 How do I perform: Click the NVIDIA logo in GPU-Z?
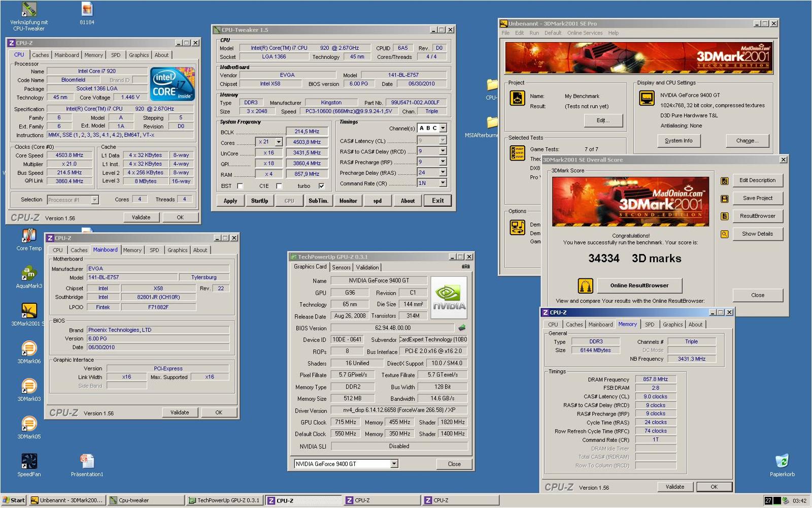pyautogui.click(x=449, y=297)
